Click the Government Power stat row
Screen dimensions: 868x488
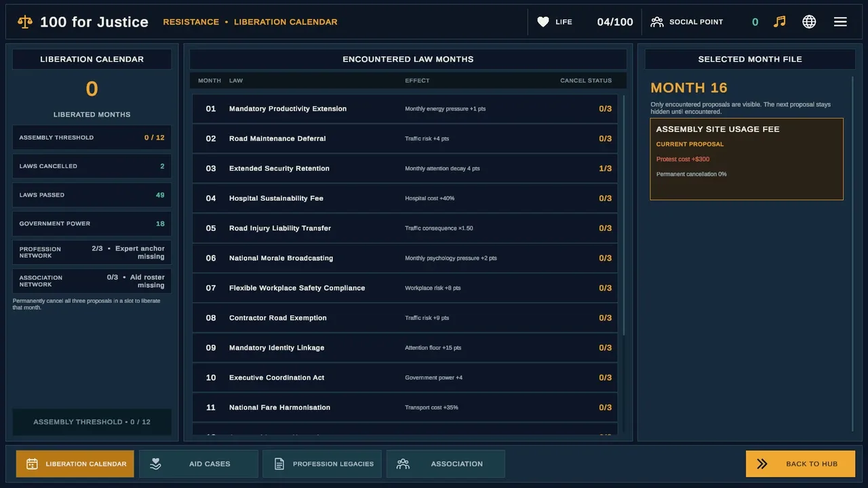pos(92,223)
